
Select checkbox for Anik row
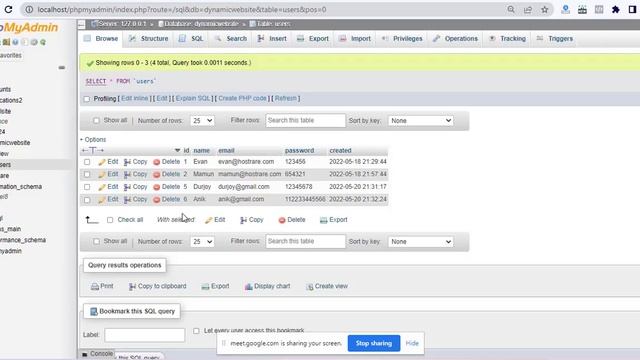click(87, 200)
